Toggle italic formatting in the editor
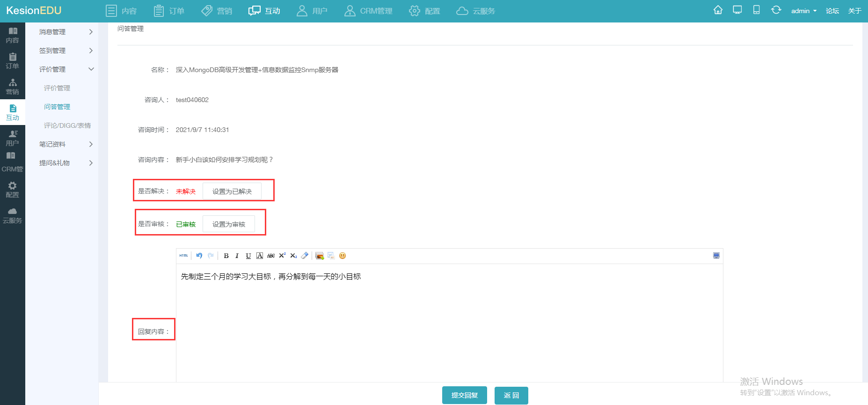The image size is (868, 405). pos(237,256)
